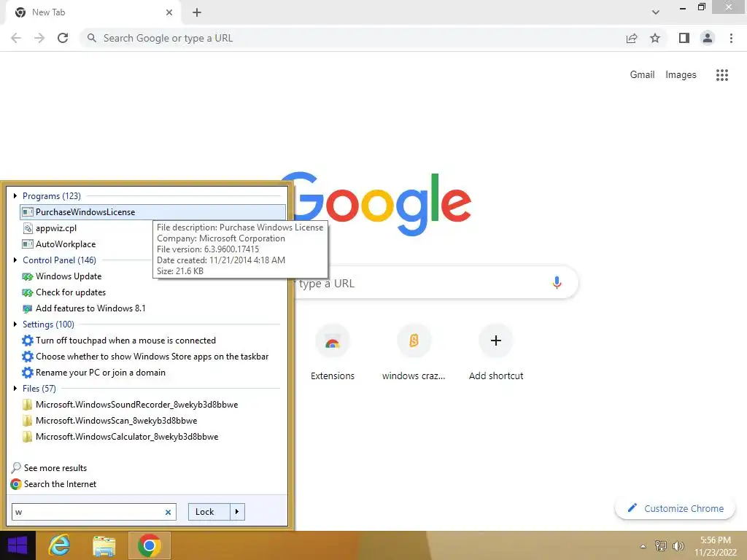Show hidden tray icons arrow
Screen dimensions: 747x560
643,546
